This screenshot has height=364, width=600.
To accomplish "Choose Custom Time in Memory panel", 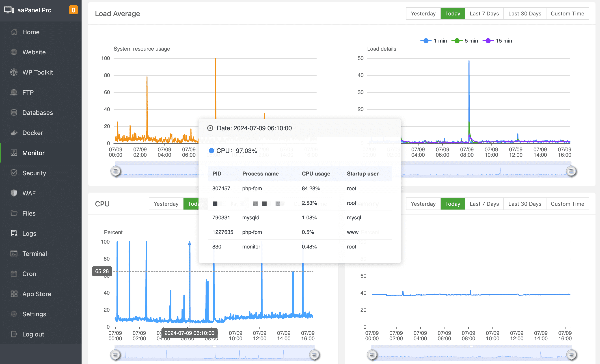I will click(567, 204).
